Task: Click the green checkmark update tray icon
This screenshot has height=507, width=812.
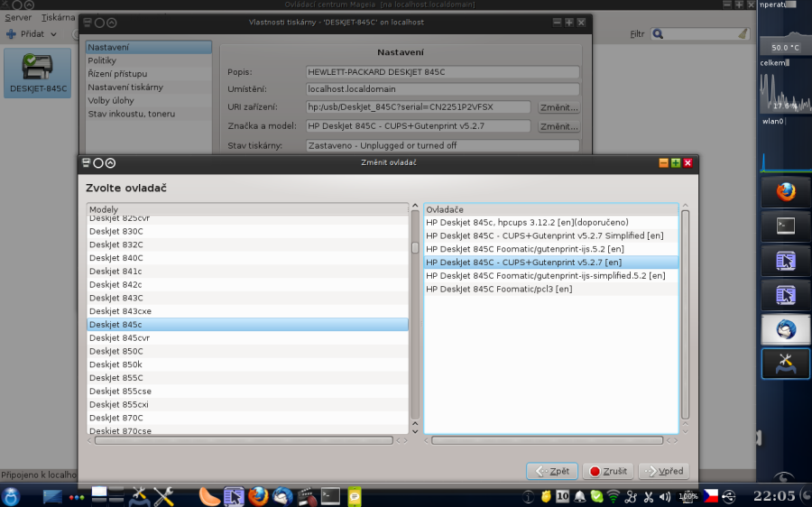Action: (x=596, y=496)
